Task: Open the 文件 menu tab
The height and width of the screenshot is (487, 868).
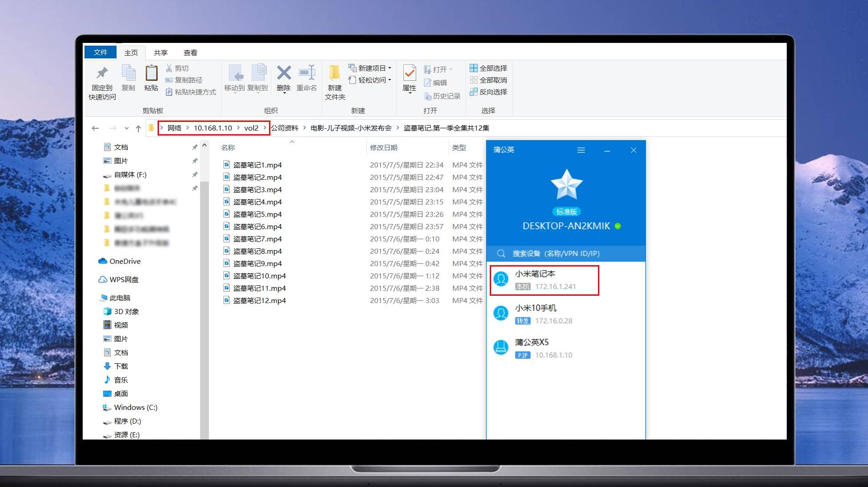Action: tap(101, 52)
